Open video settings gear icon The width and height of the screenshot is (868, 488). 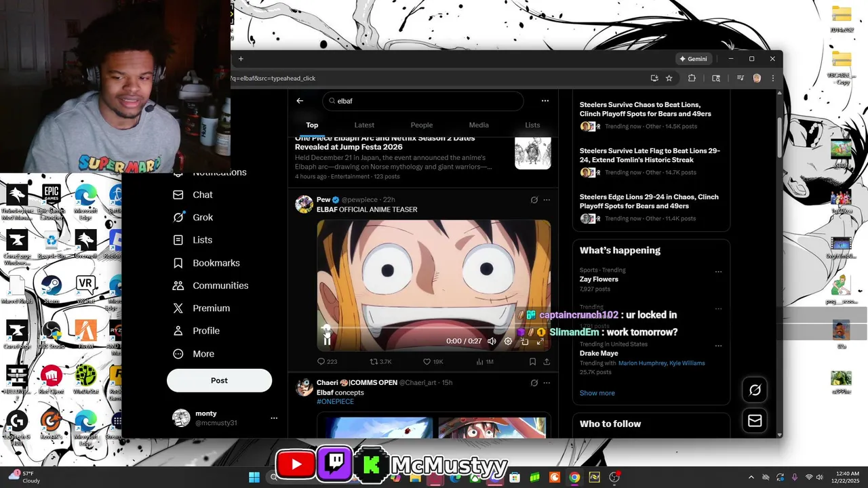coord(508,341)
